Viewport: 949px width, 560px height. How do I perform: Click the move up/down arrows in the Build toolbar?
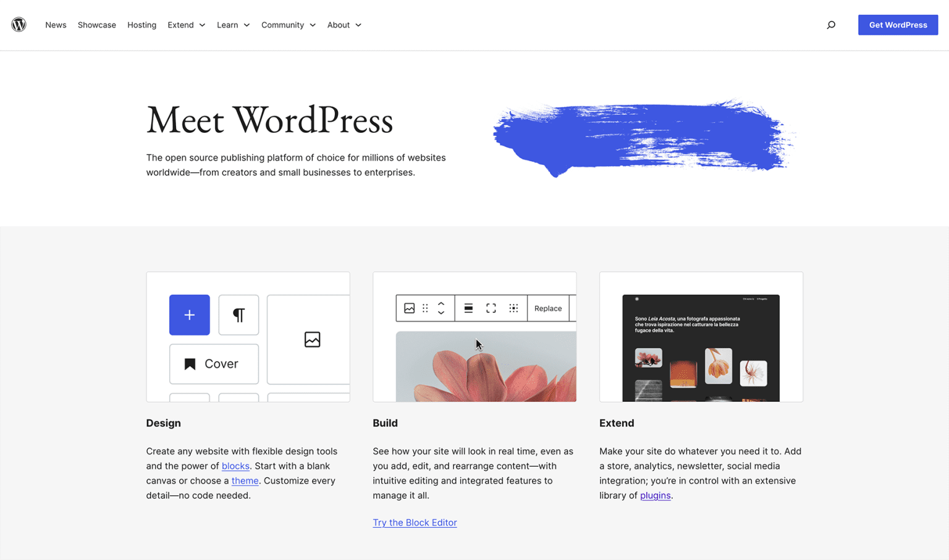tap(442, 308)
